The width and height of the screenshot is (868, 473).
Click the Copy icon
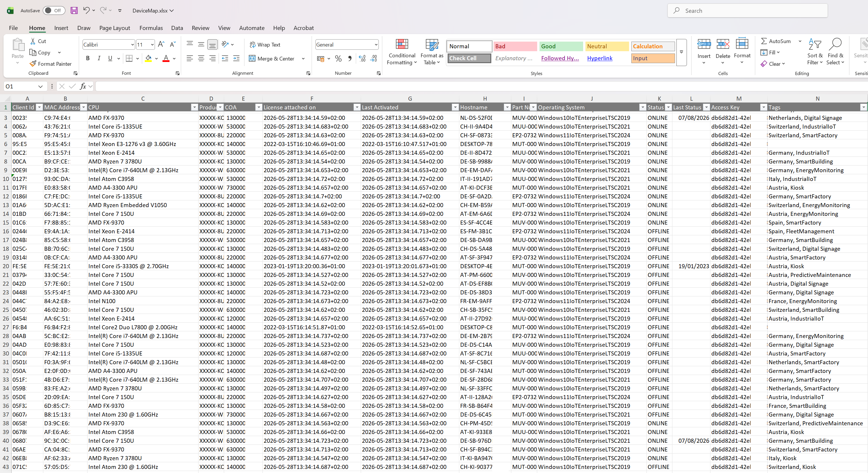pyautogui.click(x=33, y=53)
